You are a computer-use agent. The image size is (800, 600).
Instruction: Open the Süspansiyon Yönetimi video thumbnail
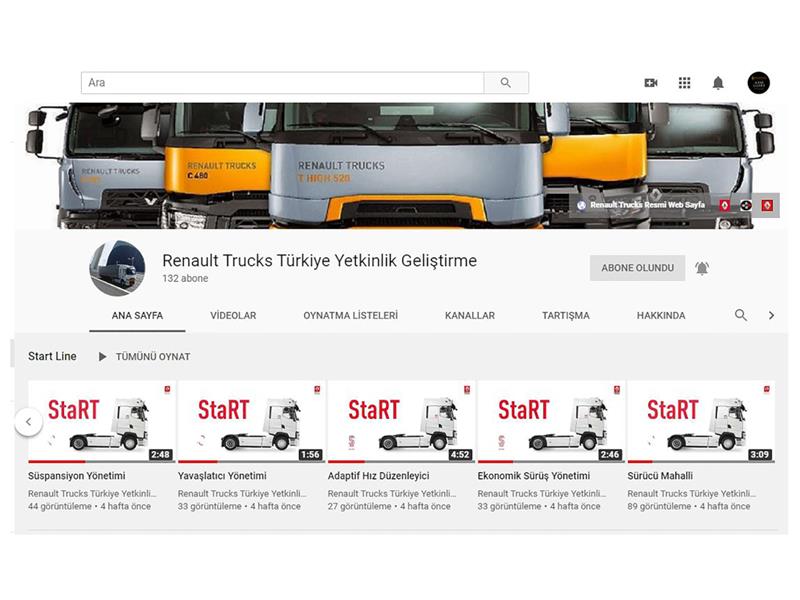(100, 421)
